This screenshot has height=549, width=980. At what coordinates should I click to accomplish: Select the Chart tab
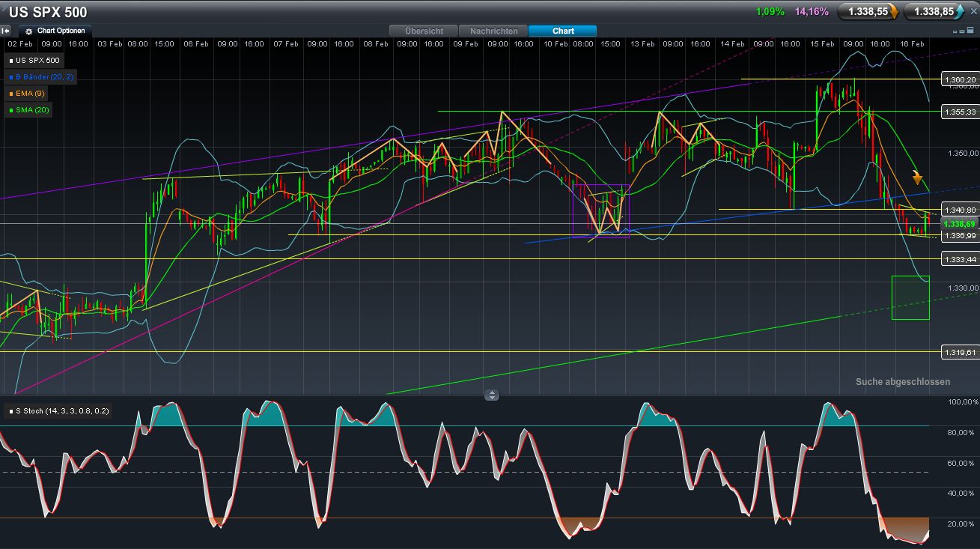[563, 31]
